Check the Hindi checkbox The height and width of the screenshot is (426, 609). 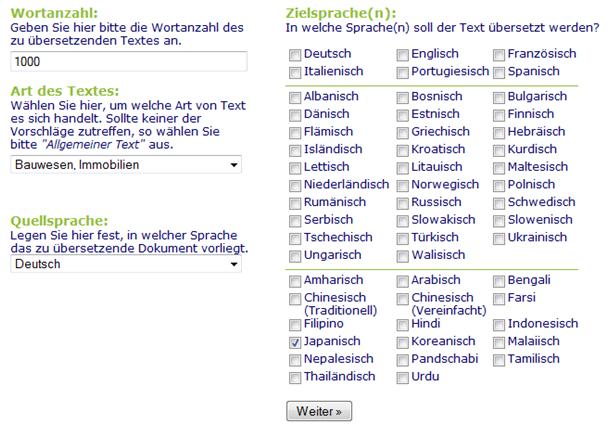tap(402, 325)
